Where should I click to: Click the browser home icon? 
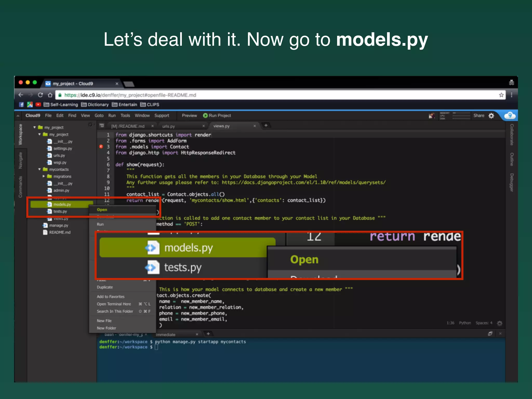[50, 95]
